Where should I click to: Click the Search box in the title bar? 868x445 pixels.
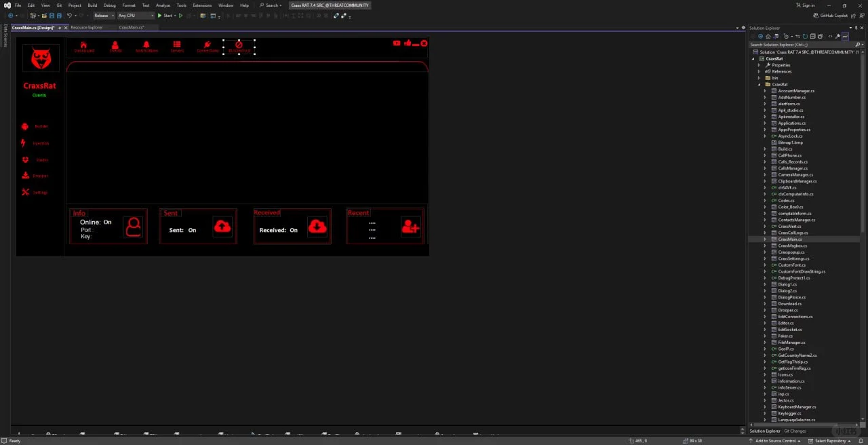[271, 5]
